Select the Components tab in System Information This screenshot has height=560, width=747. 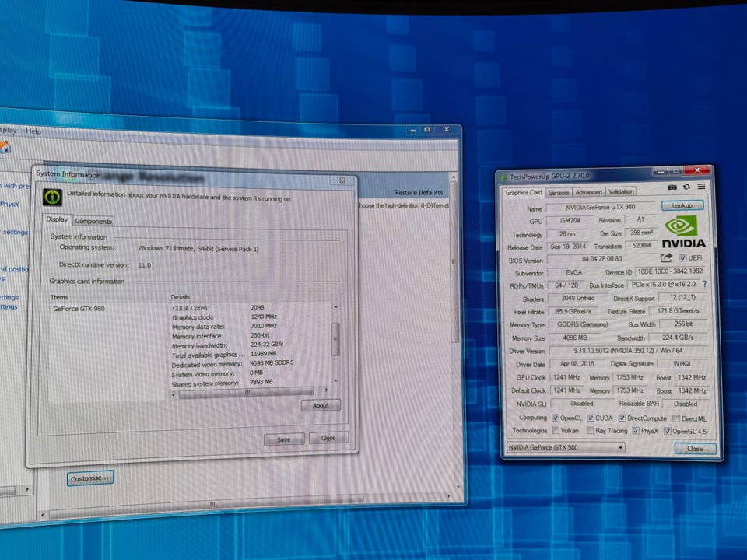(93, 221)
